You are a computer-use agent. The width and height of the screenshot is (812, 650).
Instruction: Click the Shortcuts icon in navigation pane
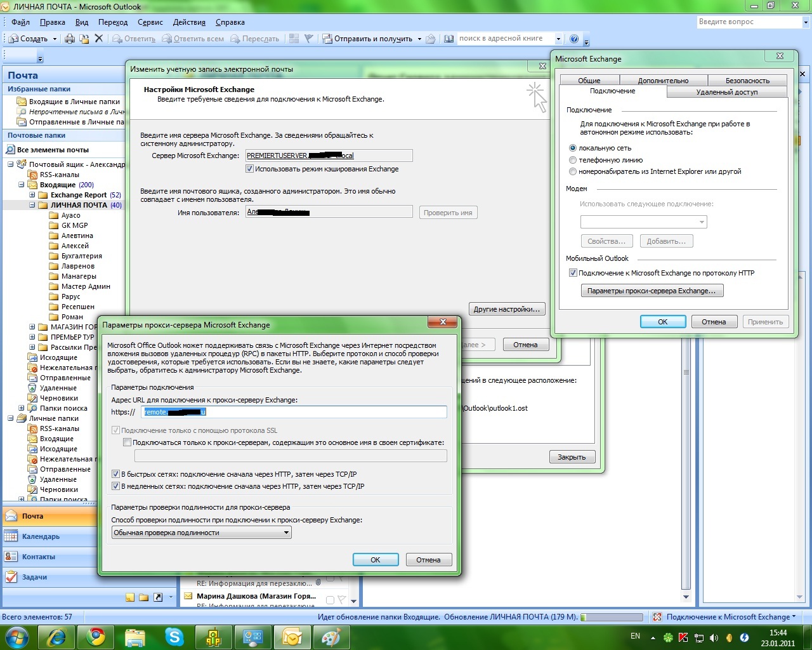point(158,597)
